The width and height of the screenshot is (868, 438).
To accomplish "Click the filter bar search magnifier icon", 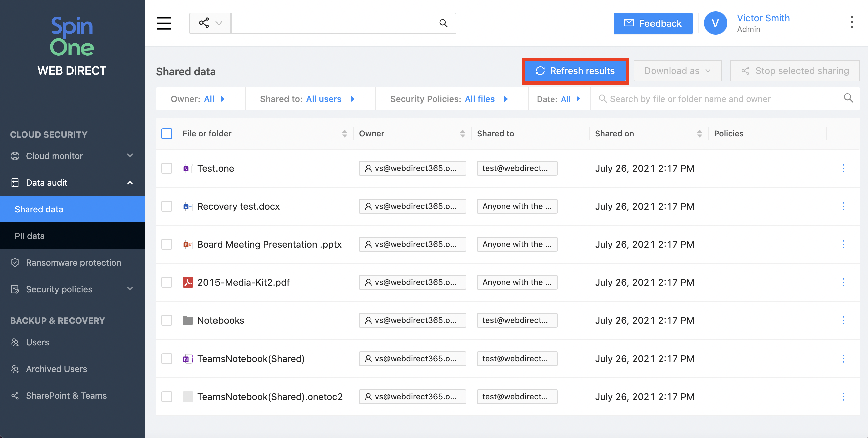I will 848,98.
